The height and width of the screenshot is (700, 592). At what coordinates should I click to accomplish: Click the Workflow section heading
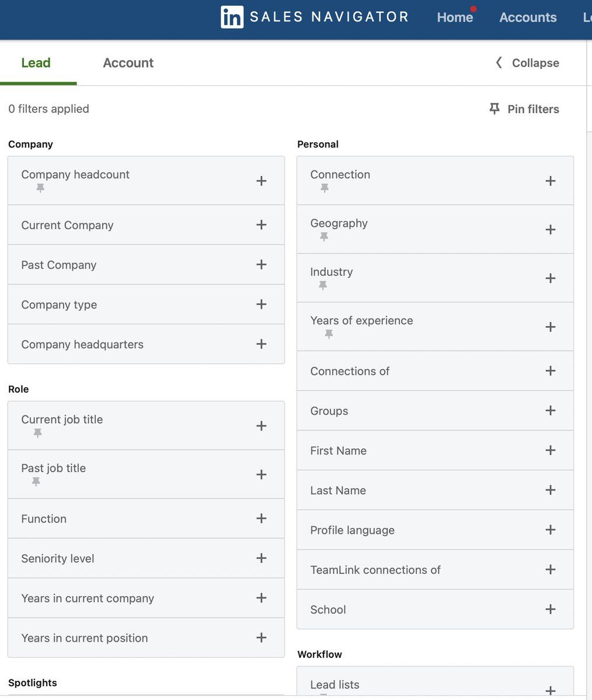pos(320,654)
